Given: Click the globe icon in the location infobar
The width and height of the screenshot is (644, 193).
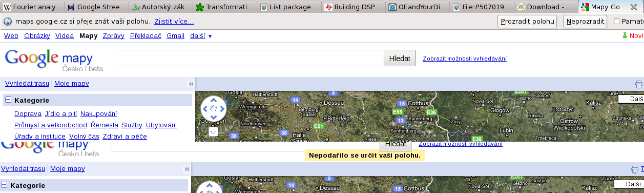Looking at the screenshot, I should [8, 22].
